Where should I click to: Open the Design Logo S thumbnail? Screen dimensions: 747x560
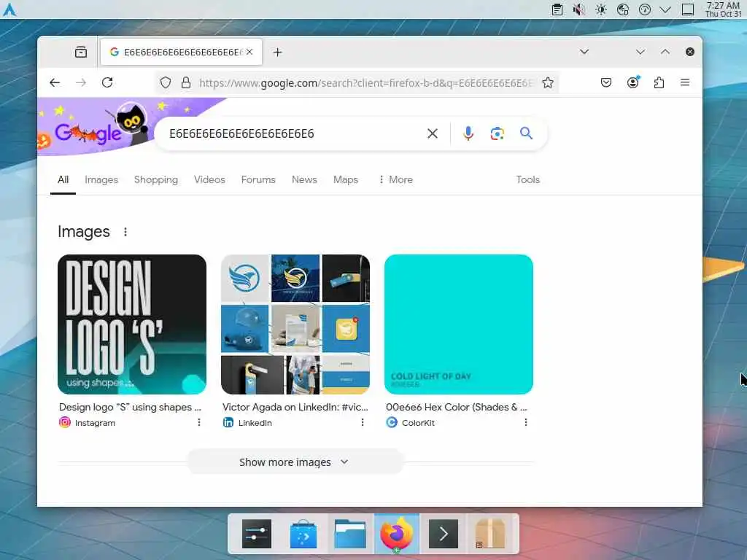pos(132,324)
